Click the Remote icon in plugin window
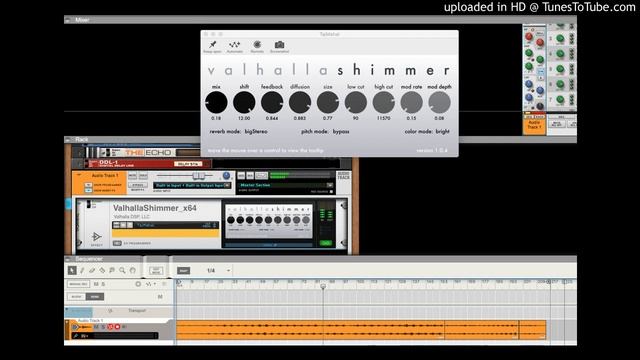This screenshot has height=360, width=640. coord(257,44)
